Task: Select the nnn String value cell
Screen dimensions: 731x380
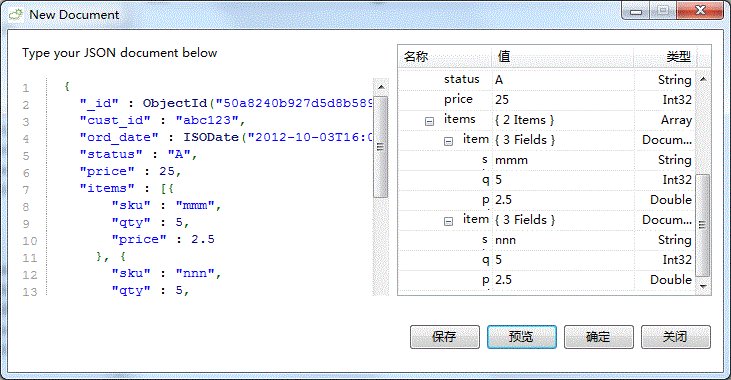Action: tap(563, 240)
